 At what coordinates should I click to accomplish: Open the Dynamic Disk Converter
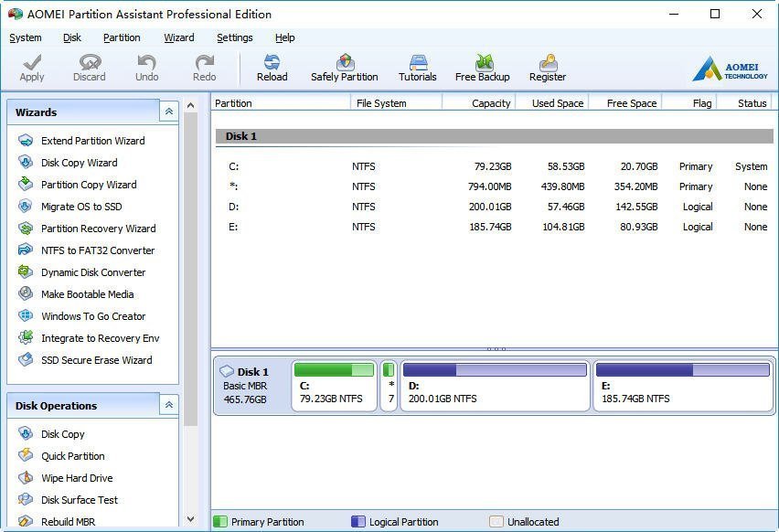[93, 272]
